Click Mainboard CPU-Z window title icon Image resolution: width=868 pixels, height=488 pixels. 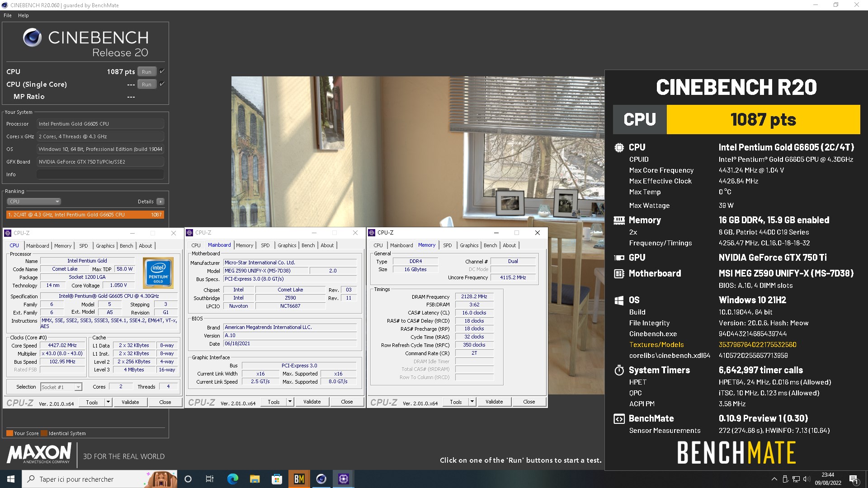pos(189,233)
